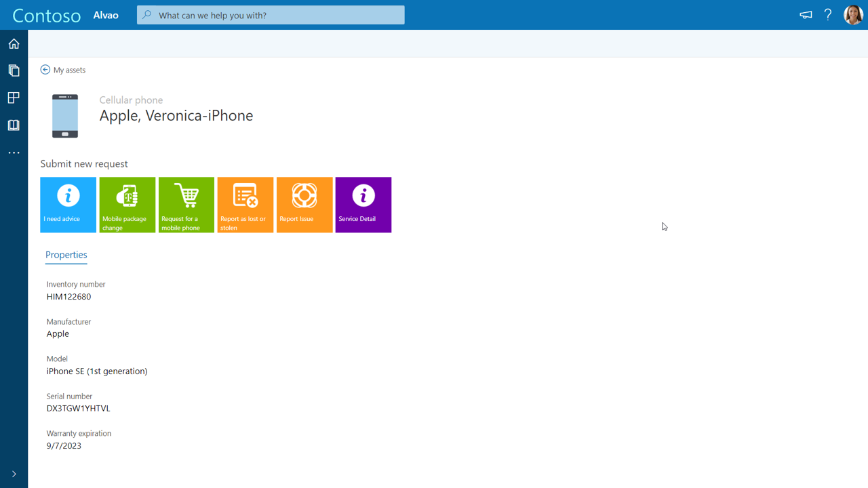Click the Alvao title
This screenshot has height=488, width=868.
pyautogui.click(x=106, y=15)
